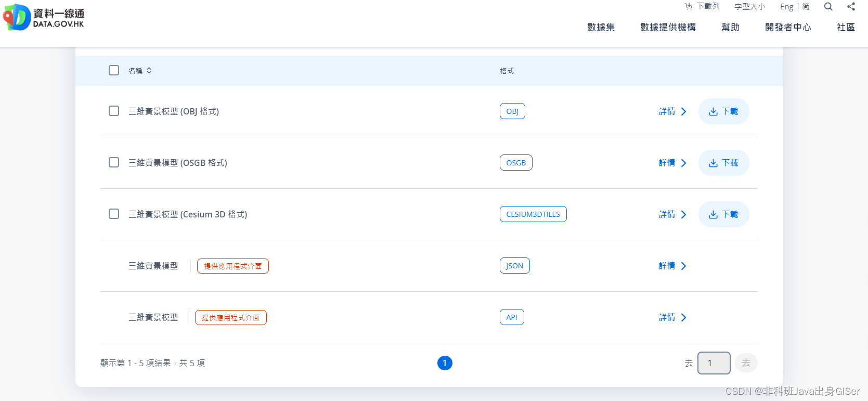Click the page number input field

pyautogui.click(x=714, y=363)
